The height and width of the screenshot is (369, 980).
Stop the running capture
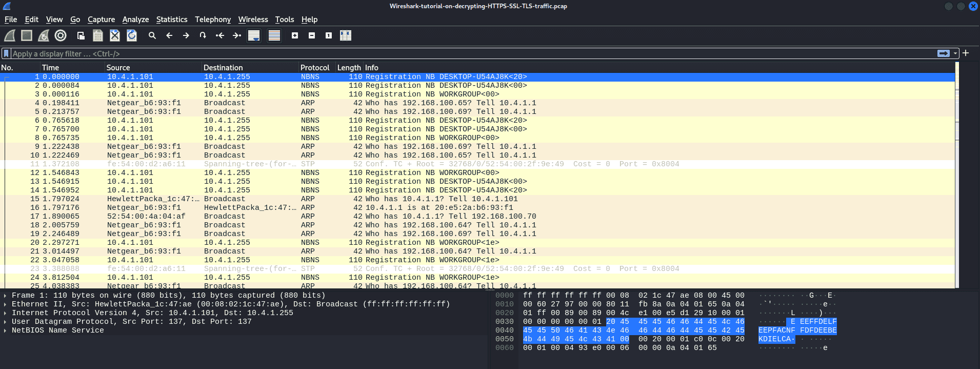(x=27, y=35)
